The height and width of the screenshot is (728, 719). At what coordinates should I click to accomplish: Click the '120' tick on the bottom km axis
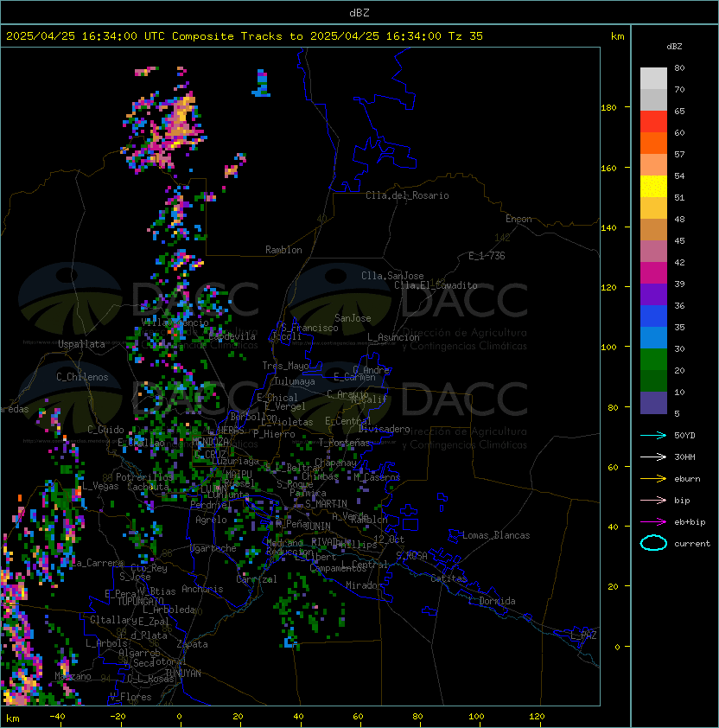click(x=537, y=717)
